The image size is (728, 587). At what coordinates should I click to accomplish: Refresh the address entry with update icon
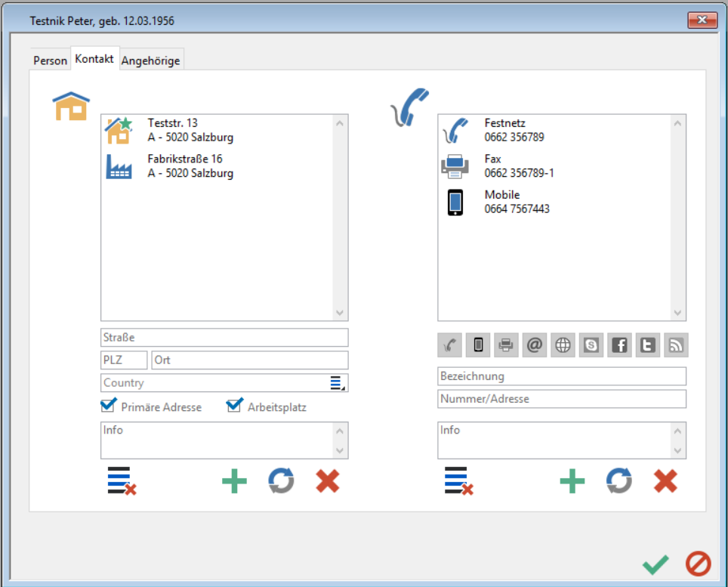coord(281,481)
